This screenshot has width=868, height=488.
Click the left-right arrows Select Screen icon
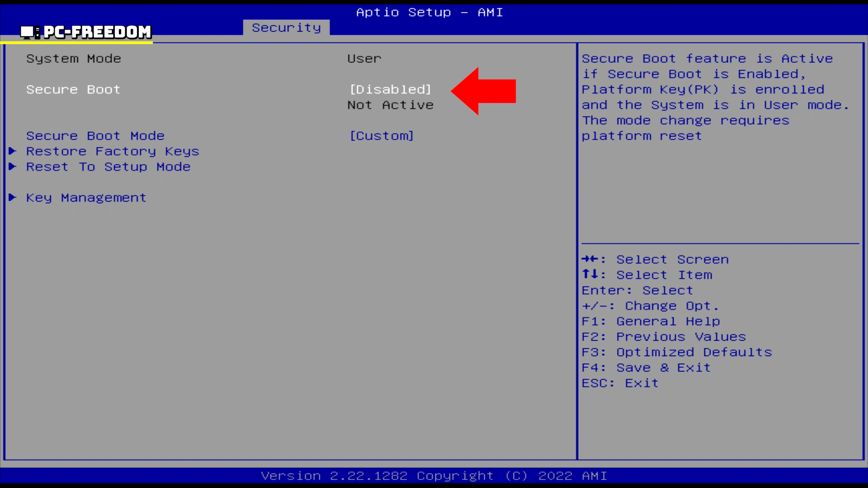[590, 259]
